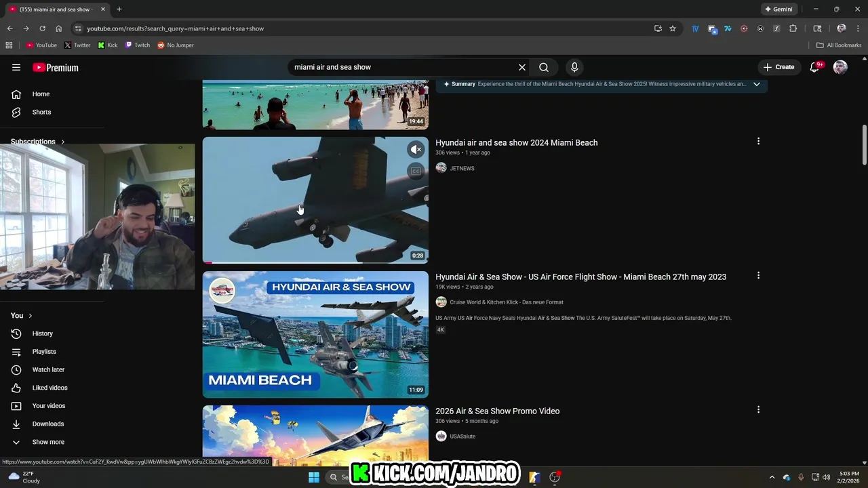Visit the JETNEWS channel

click(x=462, y=168)
